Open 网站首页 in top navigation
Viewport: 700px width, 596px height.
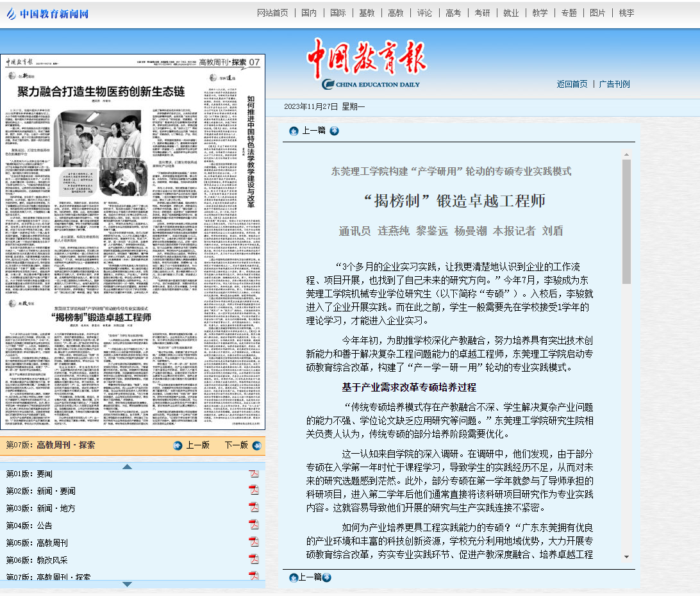272,13
